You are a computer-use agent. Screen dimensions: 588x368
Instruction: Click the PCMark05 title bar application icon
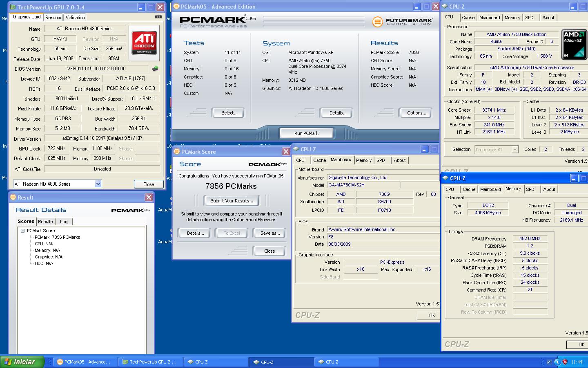pyautogui.click(x=176, y=7)
